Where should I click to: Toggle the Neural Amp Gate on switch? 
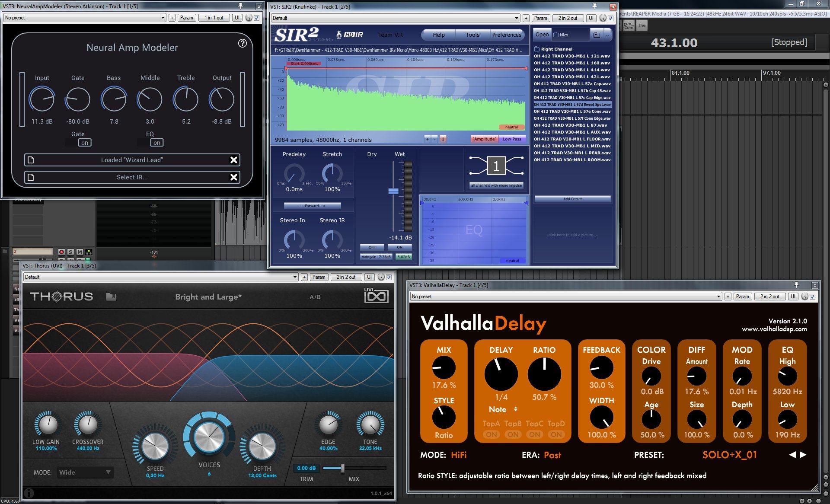(84, 143)
